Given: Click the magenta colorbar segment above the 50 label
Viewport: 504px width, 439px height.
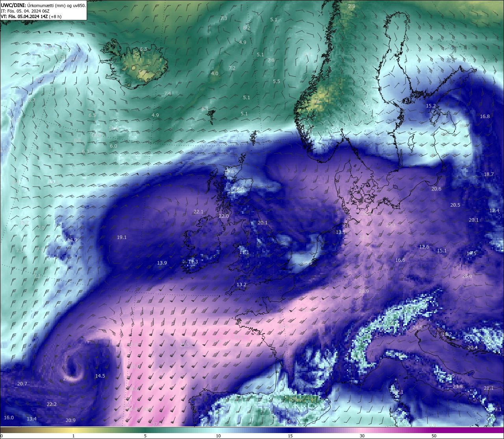Looking at the screenshot, I should (434, 430).
